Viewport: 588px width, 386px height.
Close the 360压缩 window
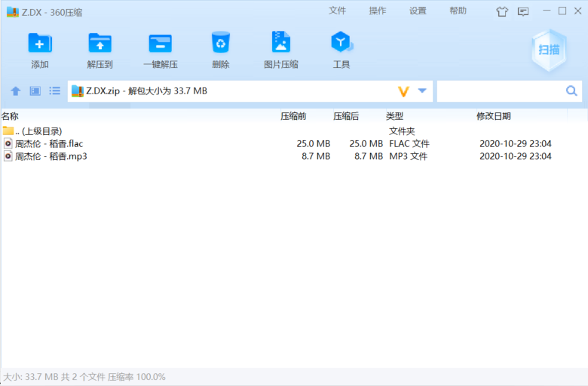[578, 11]
